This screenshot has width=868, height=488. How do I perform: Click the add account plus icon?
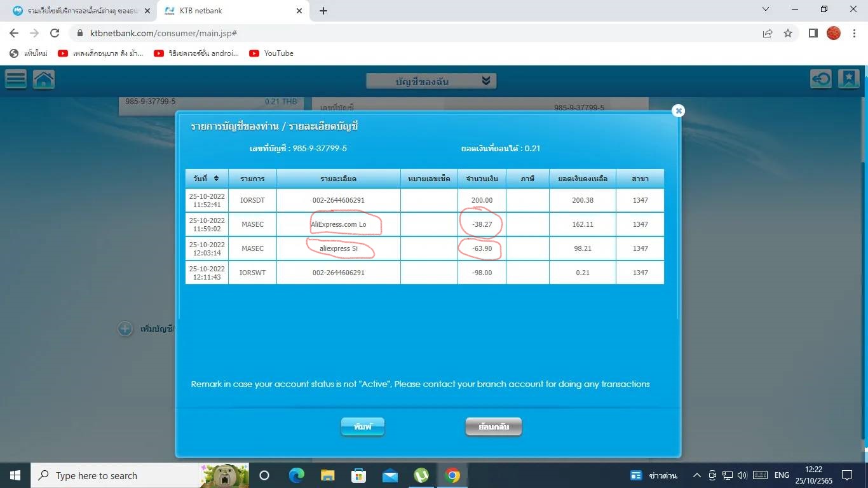(125, 329)
